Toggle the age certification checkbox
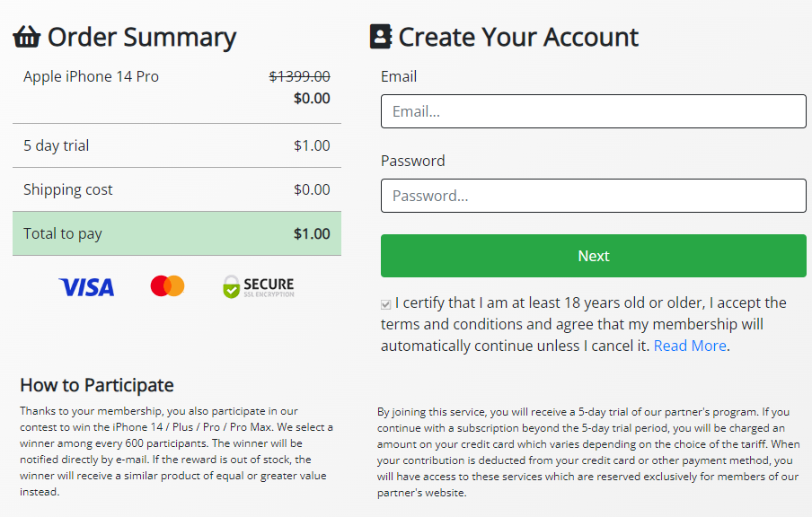The width and height of the screenshot is (812, 517). point(386,304)
